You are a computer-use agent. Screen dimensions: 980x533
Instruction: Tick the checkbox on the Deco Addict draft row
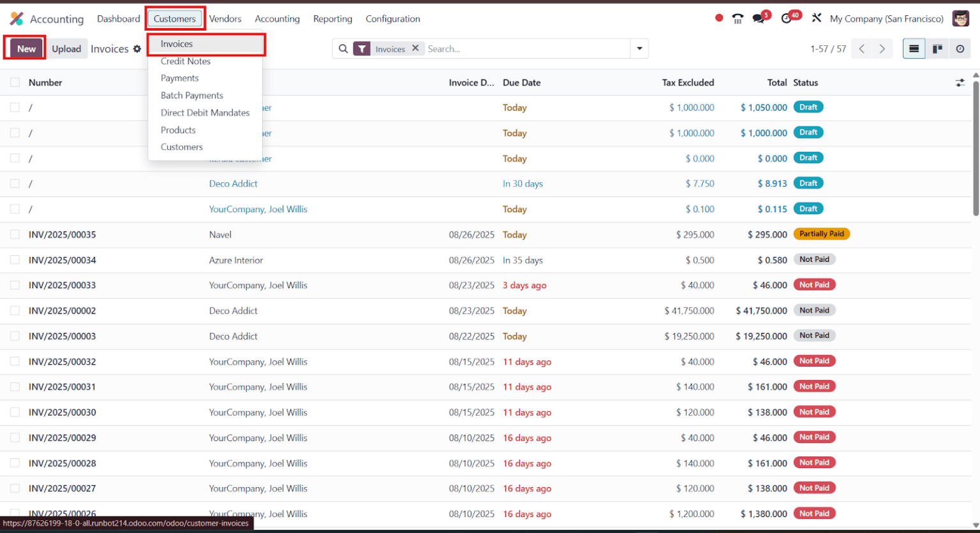tap(15, 184)
